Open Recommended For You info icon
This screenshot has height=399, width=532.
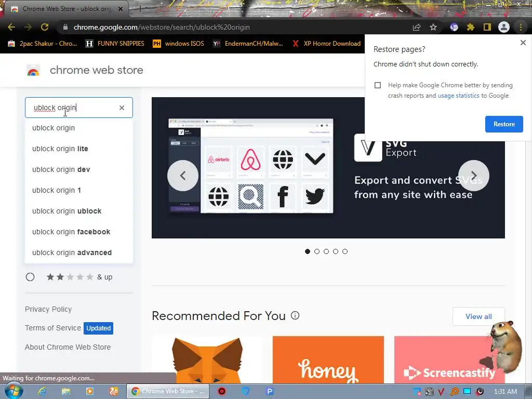point(295,315)
